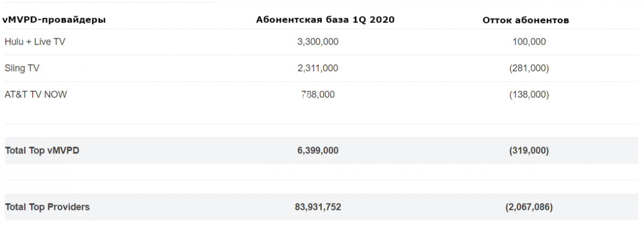
Task: Click Sling TV's 2,311,000 subscriber figure
Action: [318, 68]
